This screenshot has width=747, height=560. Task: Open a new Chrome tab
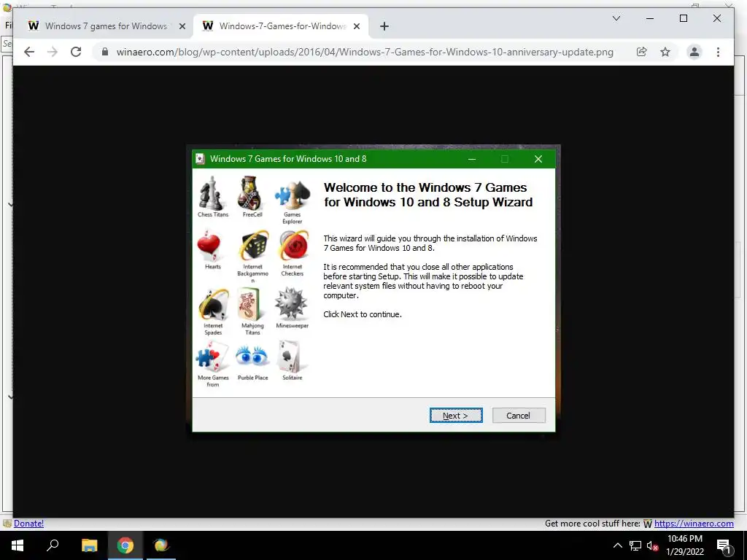(x=384, y=26)
